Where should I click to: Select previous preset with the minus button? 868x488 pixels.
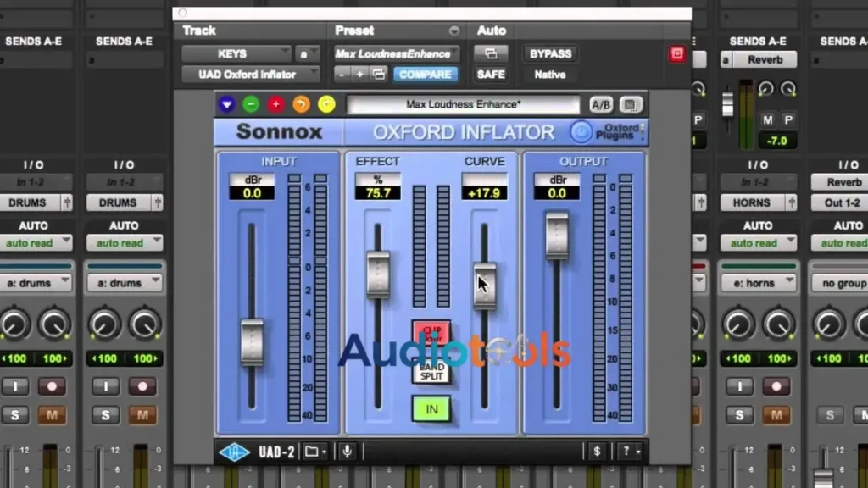(x=342, y=75)
